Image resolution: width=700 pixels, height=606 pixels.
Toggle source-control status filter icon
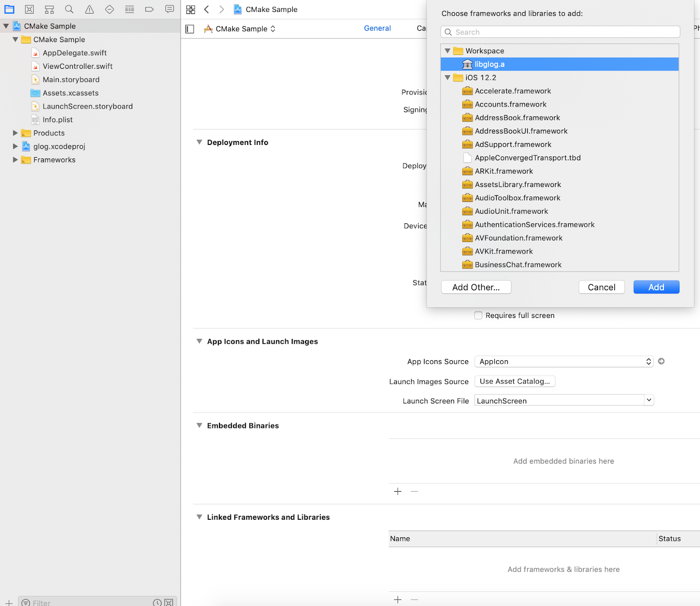click(x=169, y=602)
